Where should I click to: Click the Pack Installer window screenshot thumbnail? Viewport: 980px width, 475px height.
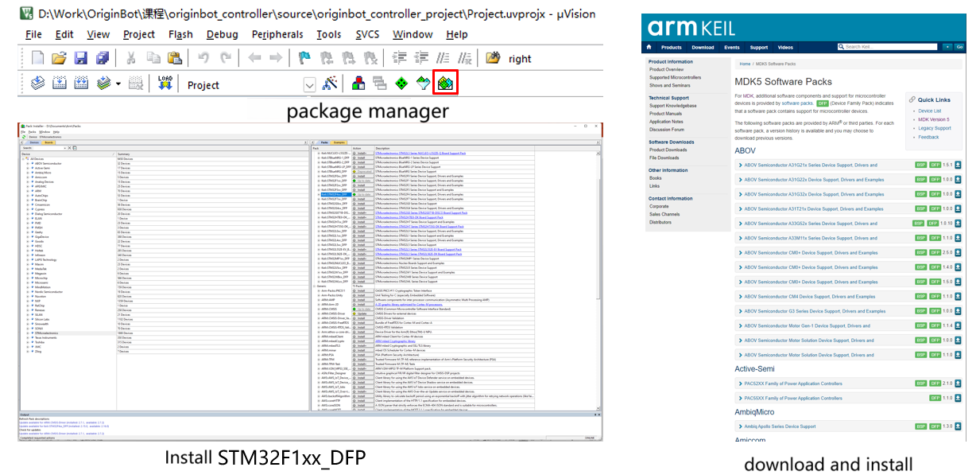pyautogui.click(x=310, y=282)
